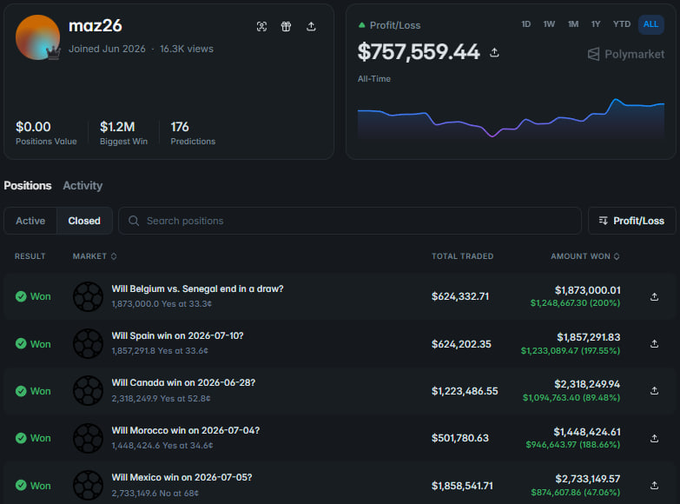Viewport: 680px width, 504px height.
Task: Open 'Will Mexico win on 2026-07-05?' market
Action: (182, 478)
